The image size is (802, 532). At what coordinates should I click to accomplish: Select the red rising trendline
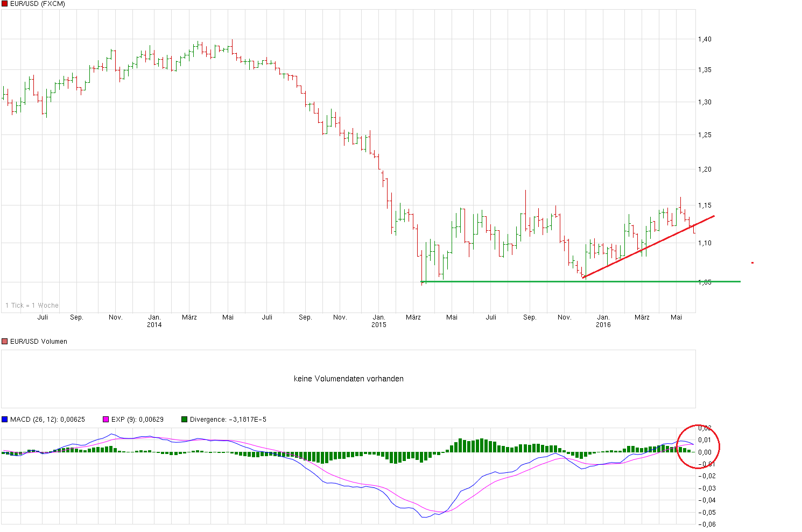pos(649,247)
